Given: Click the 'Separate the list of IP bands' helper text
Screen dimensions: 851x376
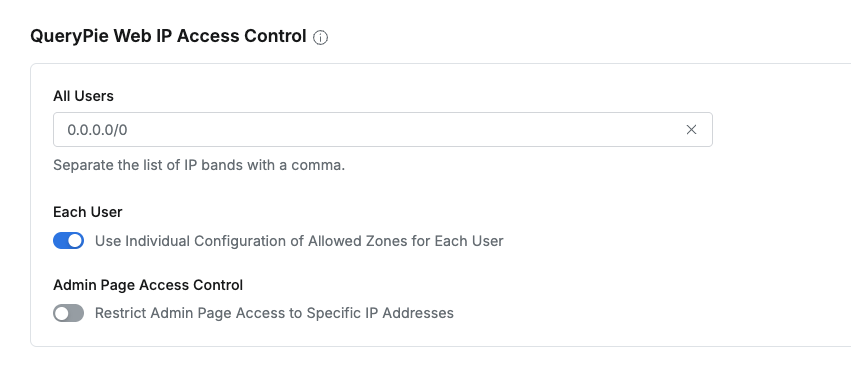Looking at the screenshot, I should (x=199, y=165).
